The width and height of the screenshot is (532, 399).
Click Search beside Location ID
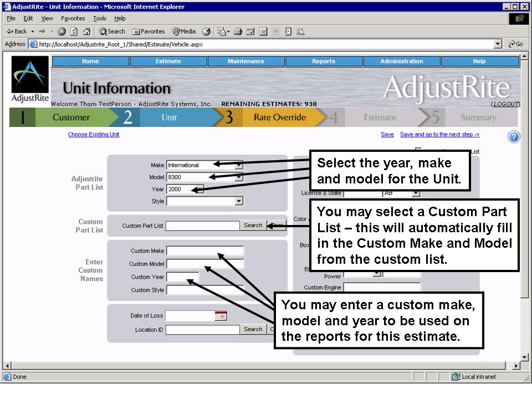253,329
